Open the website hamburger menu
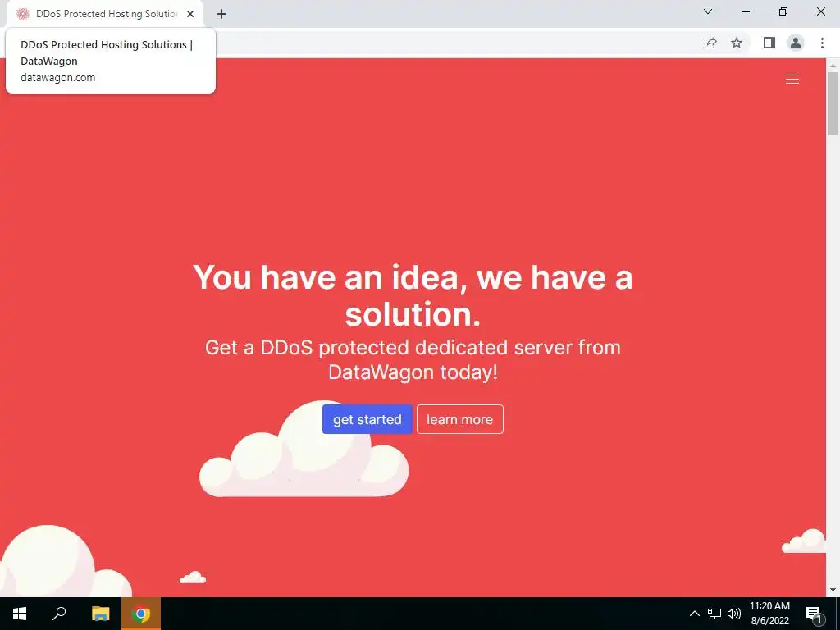Viewport: 840px width, 630px height. pyautogui.click(x=792, y=80)
